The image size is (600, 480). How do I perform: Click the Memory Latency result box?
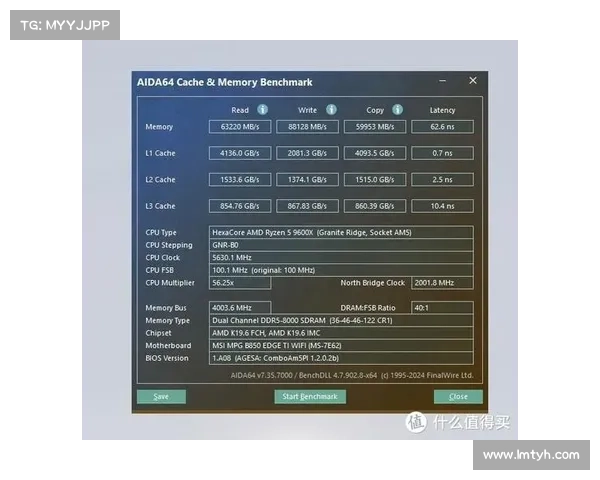[x=442, y=127]
